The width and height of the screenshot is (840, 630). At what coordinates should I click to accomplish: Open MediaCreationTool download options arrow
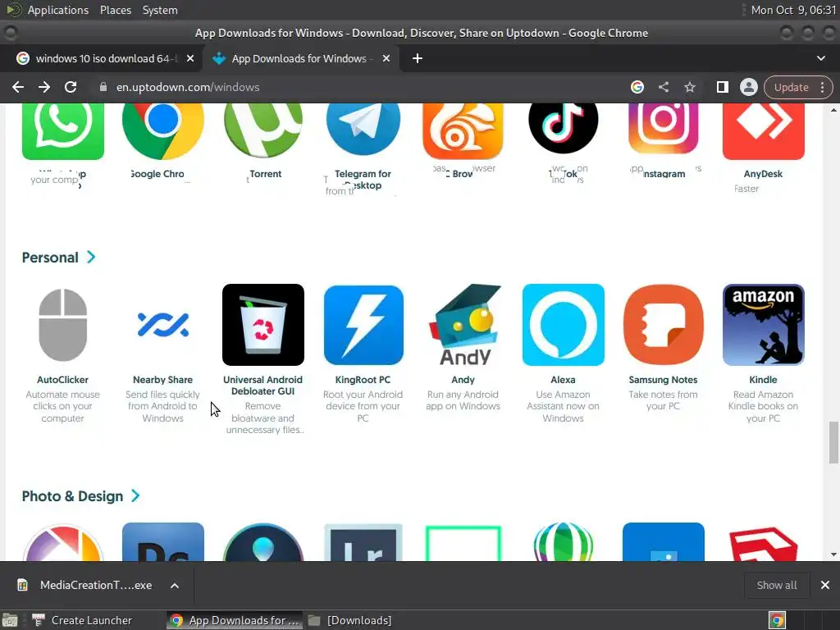tap(175, 586)
